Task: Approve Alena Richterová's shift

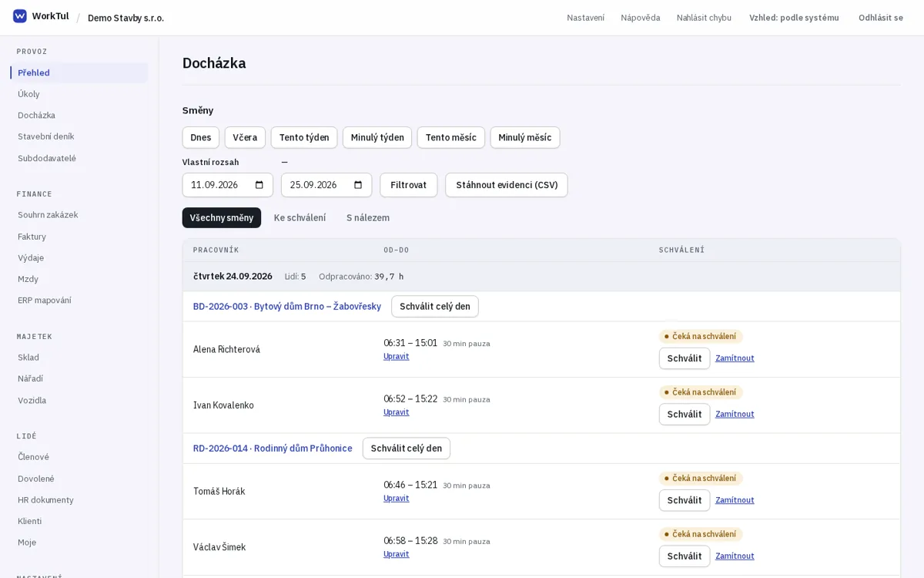Action: [x=685, y=358]
